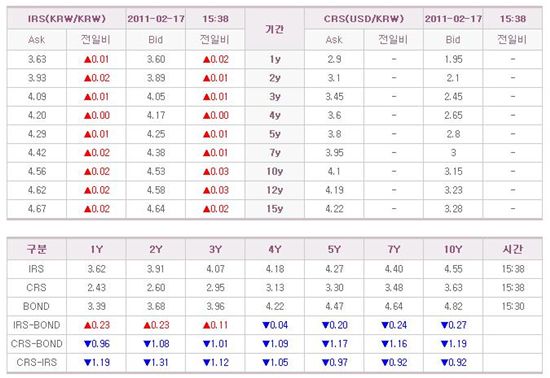Click the 1y period row label

coord(275,59)
